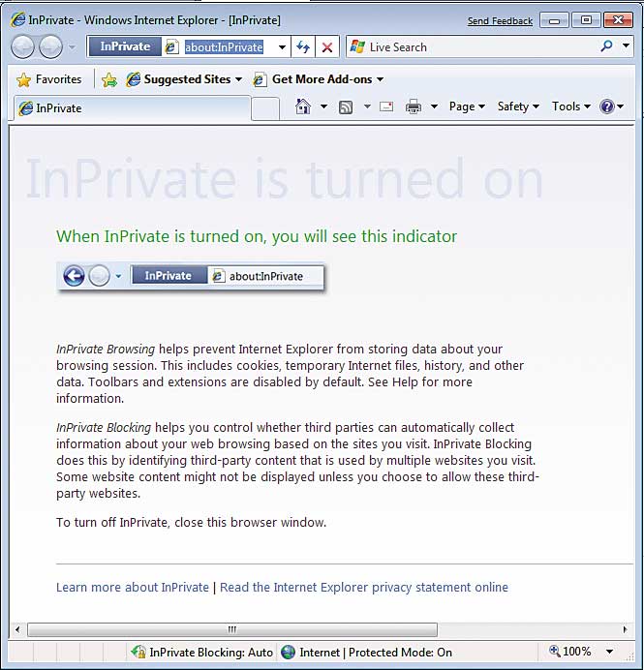This screenshot has height=670, width=644.
Task: Click the Internet Protected Mode status text
Action: click(376, 652)
